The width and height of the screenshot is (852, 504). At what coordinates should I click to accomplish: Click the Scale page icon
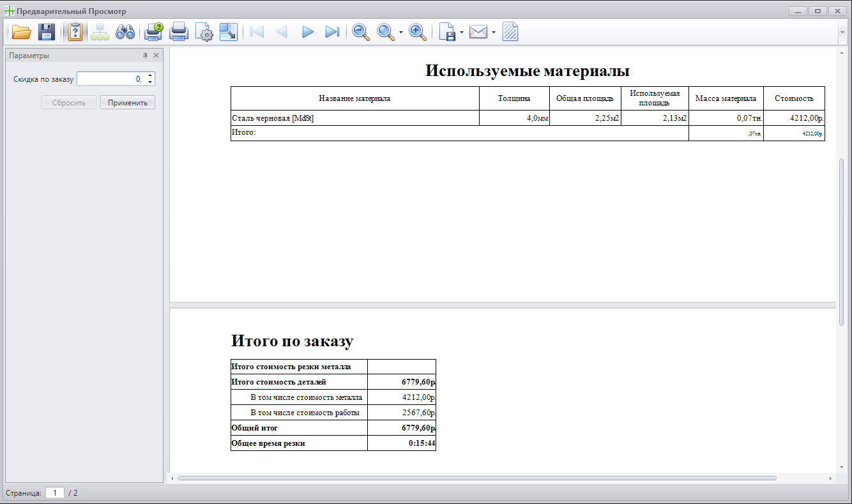(x=228, y=32)
